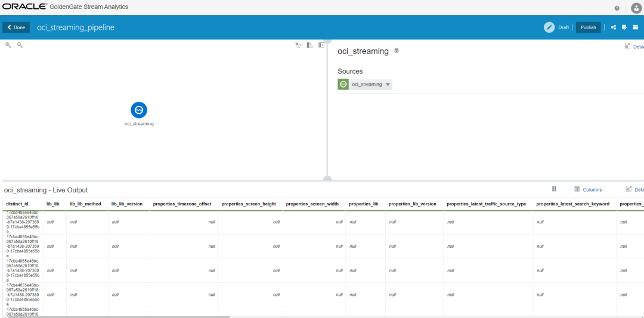
Task: Zoom in on the pipeline canvas
Action: coord(8,45)
